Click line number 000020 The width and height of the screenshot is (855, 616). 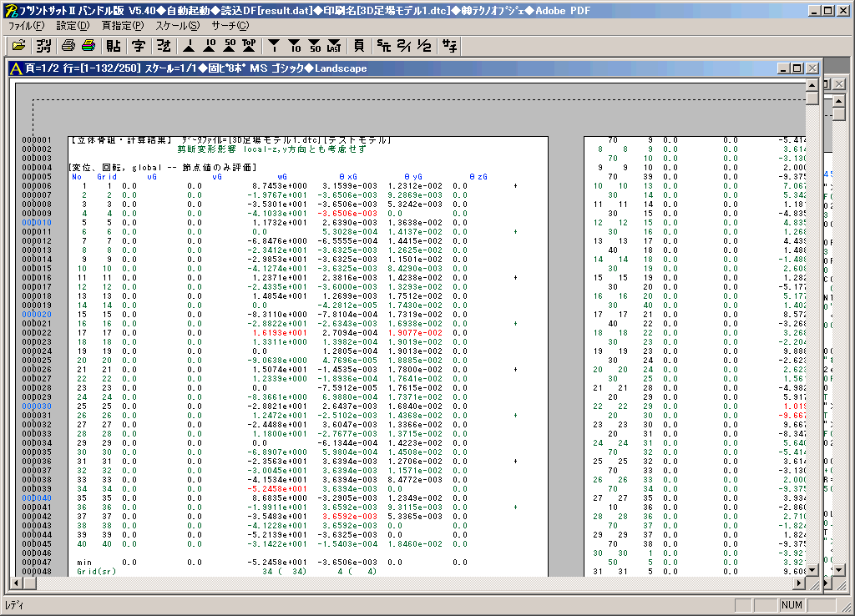point(37,315)
